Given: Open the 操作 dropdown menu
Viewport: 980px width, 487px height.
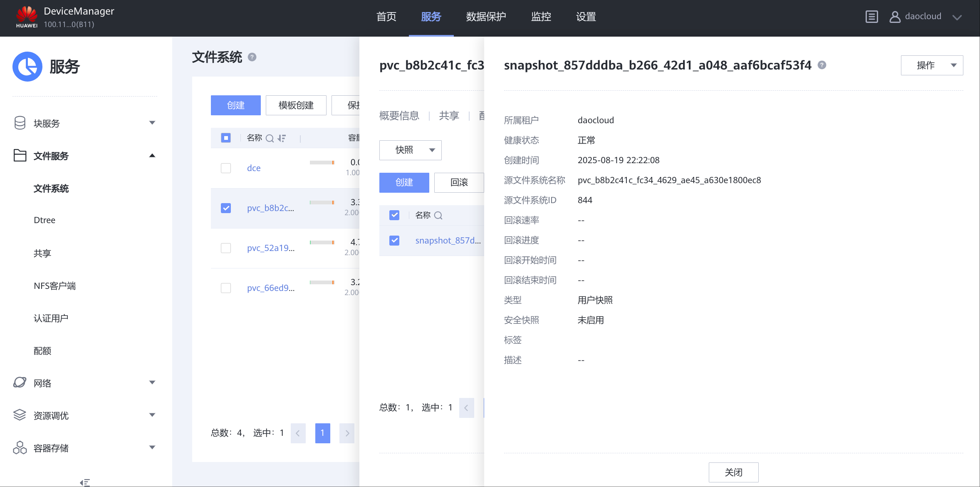Looking at the screenshot, I should (932, 65).
